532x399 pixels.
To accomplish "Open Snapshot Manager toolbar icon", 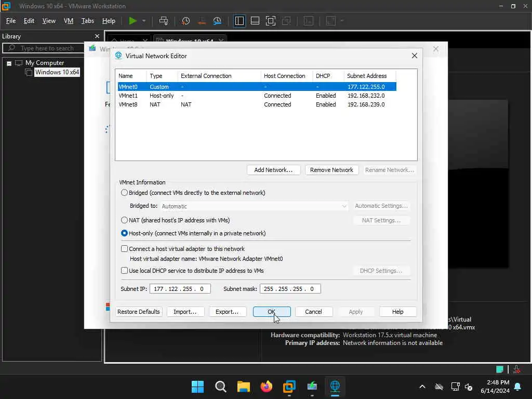I will coord(217,21).
